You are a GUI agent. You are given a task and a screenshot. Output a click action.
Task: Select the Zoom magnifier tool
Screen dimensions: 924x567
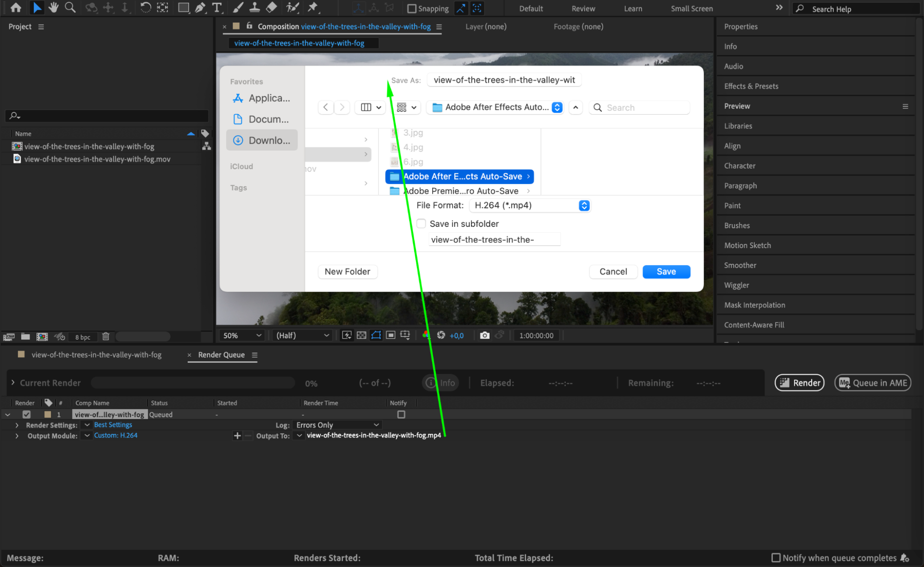[70, 7]
